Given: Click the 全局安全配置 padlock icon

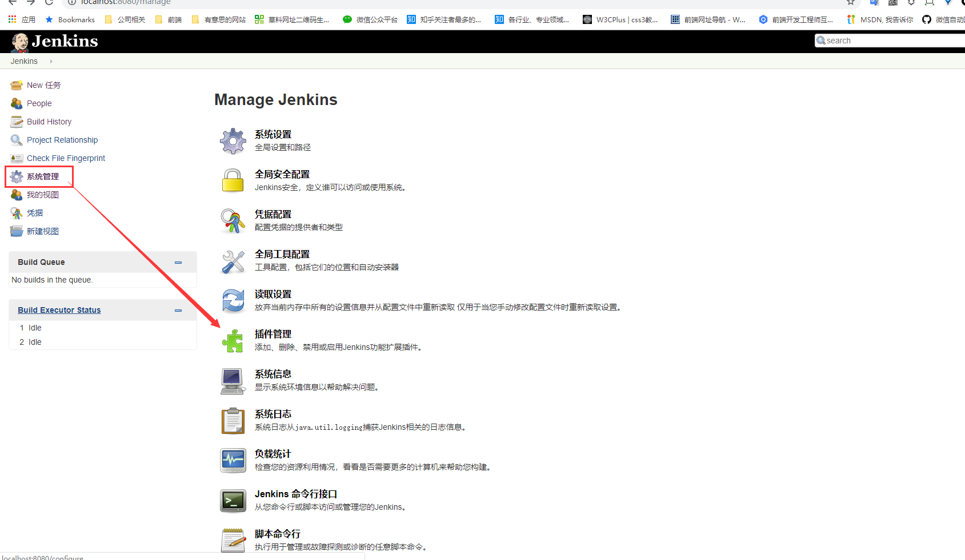Looking at the screenshot, I should 233,181.
